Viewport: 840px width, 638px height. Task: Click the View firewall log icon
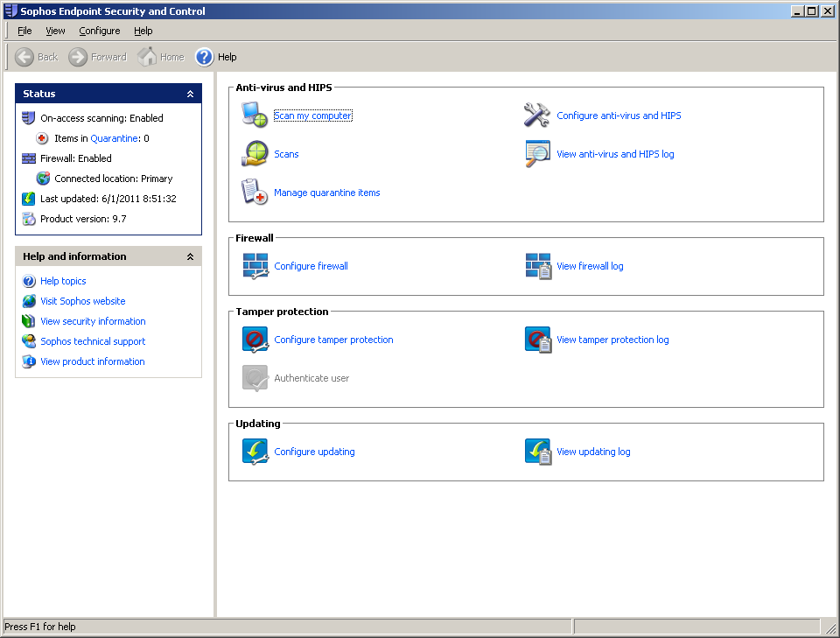pyautogui.click(x=537, y=266)
